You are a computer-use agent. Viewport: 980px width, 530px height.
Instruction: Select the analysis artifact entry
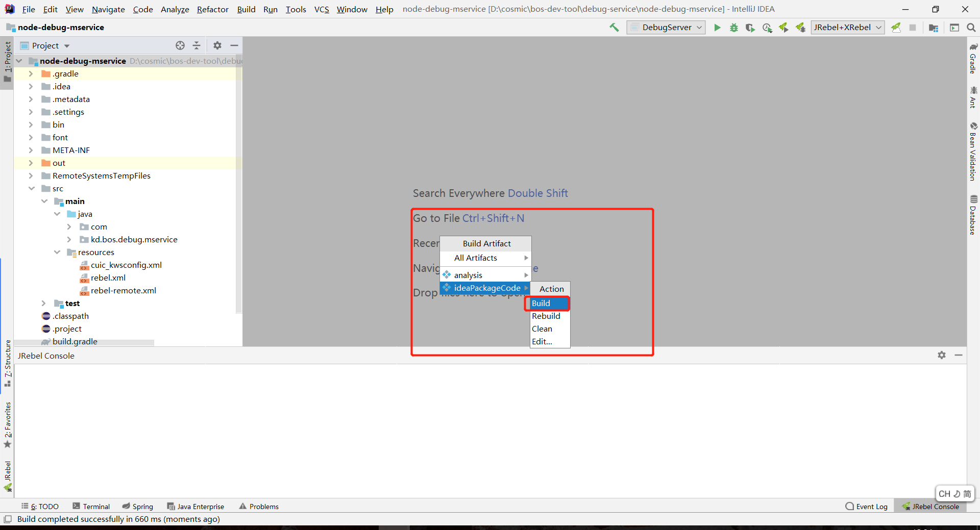485,275
